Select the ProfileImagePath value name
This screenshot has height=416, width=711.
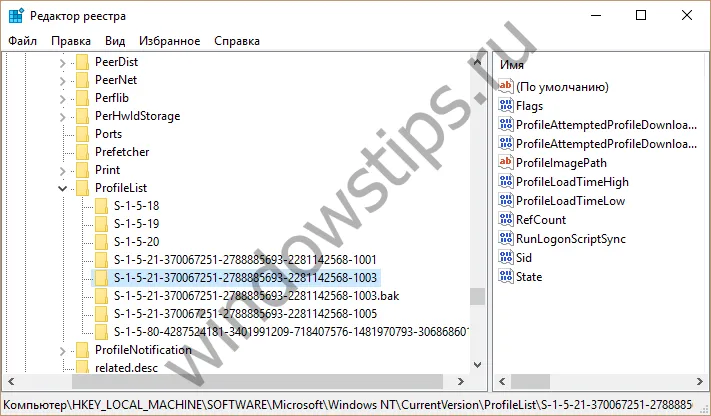[561, 163]
